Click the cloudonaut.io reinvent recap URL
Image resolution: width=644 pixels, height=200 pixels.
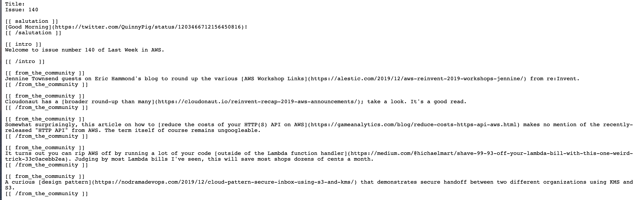(259, 102)
